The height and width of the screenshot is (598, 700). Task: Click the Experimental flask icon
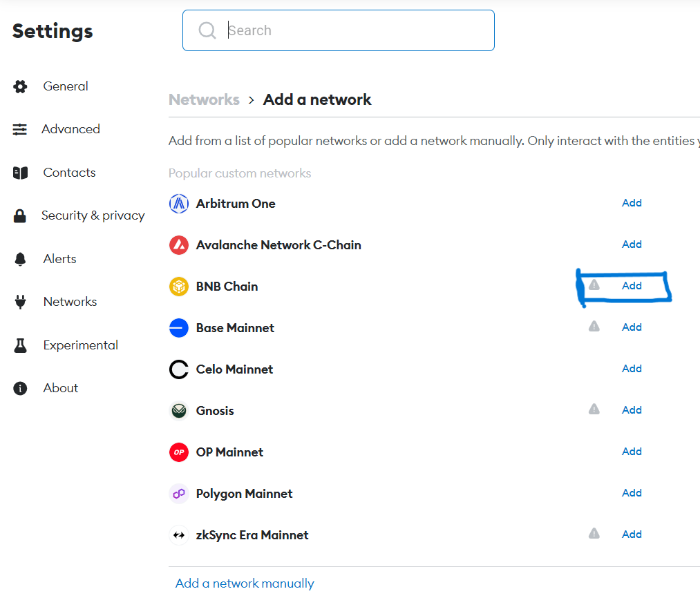click(20, 345)
